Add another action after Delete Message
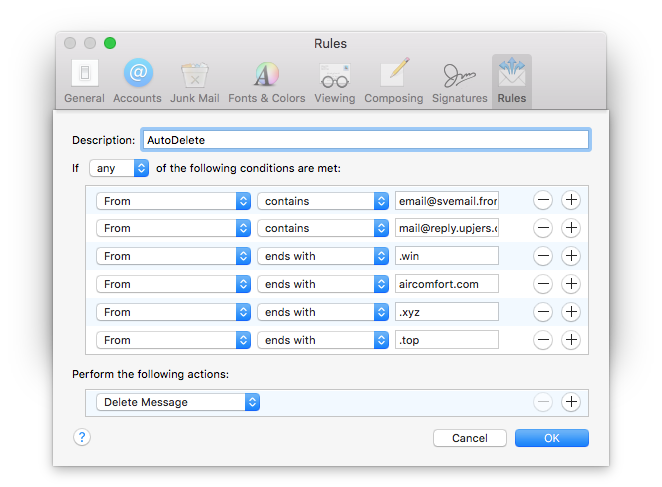 571,402
